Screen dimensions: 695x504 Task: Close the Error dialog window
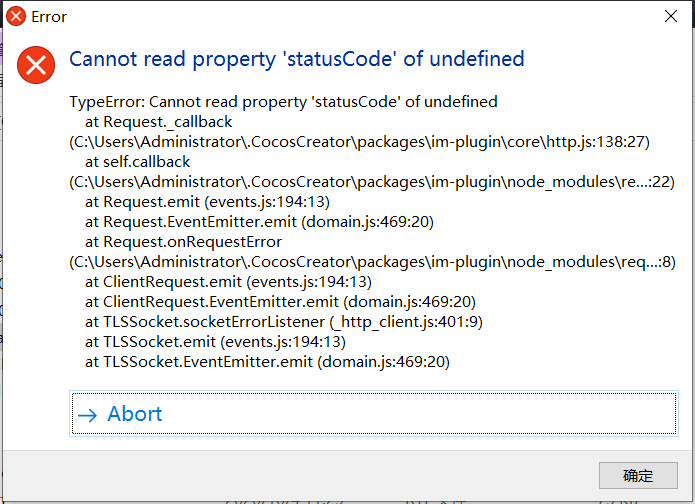click(669, 16)
